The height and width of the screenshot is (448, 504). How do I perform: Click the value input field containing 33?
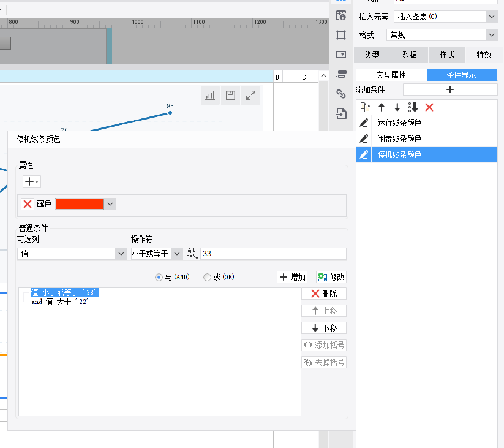pyautogui.click(x=273, y=254)
